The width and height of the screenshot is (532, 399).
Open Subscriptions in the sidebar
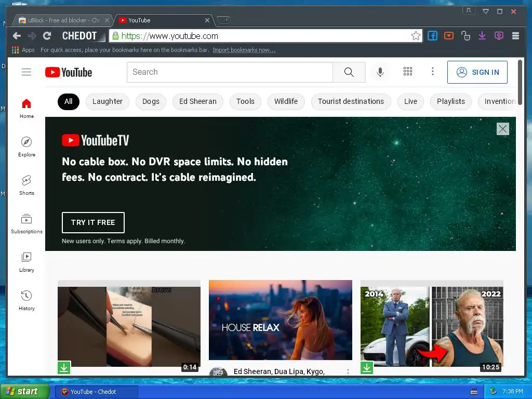coord(26,224)
